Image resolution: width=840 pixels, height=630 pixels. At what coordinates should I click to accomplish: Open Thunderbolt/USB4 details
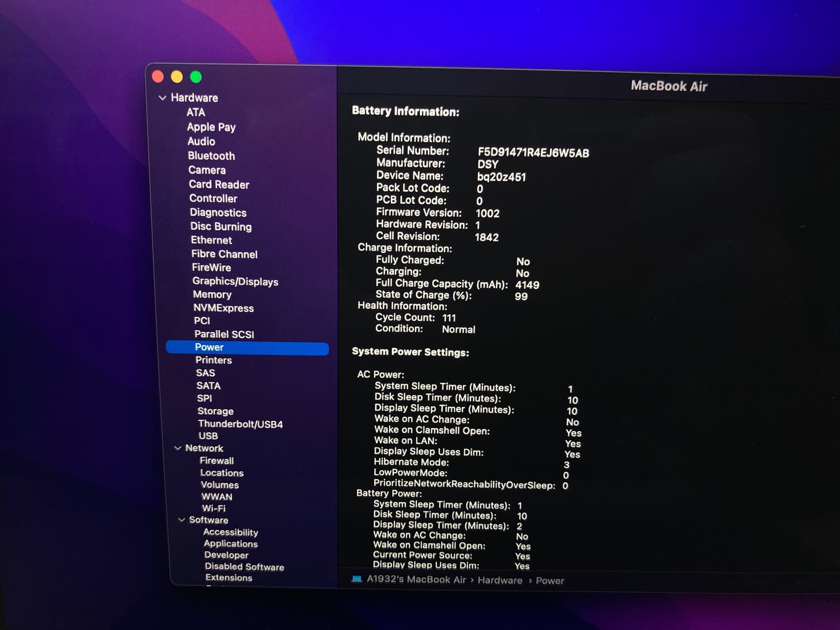240,424
